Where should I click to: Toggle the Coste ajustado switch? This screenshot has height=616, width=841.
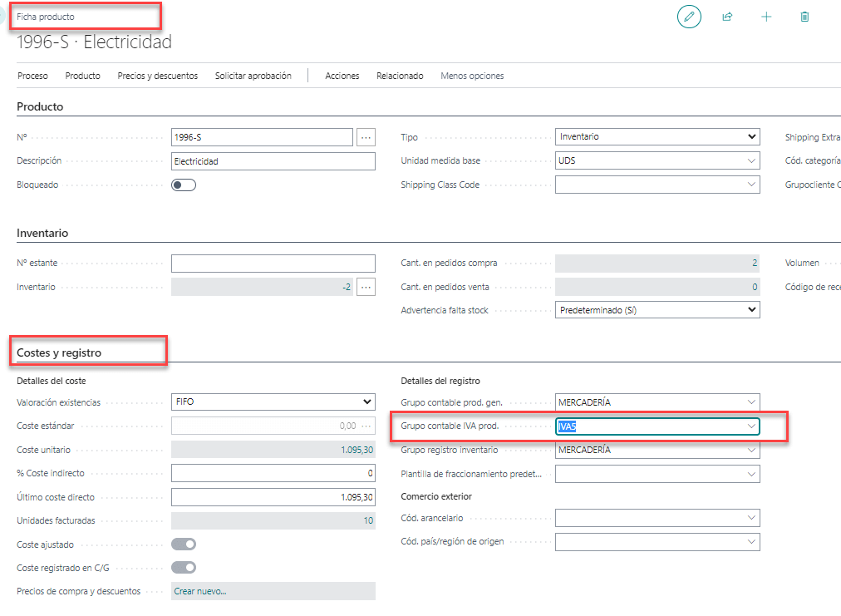[184, 545]
